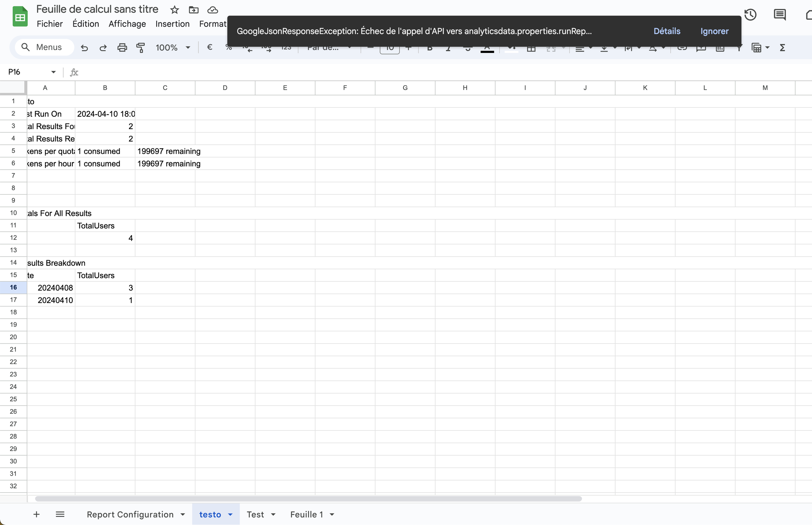Open version history clock icon
The image size is (812, 525).
[x=750, y=15]
